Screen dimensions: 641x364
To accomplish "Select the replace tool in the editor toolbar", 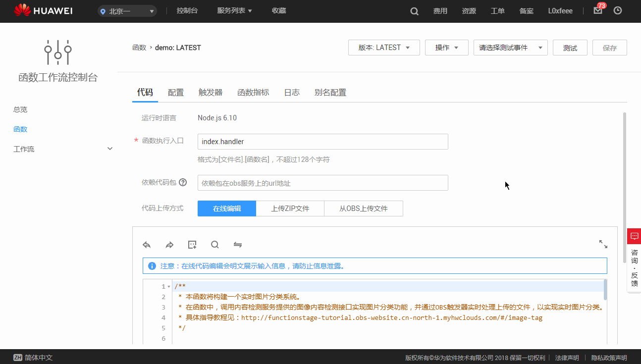I will click(238, 244).
